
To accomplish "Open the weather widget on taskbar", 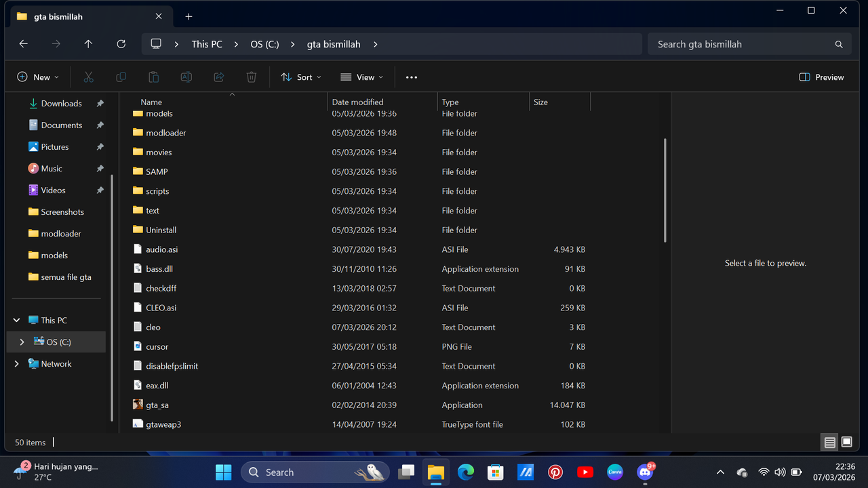I will 58,472.
